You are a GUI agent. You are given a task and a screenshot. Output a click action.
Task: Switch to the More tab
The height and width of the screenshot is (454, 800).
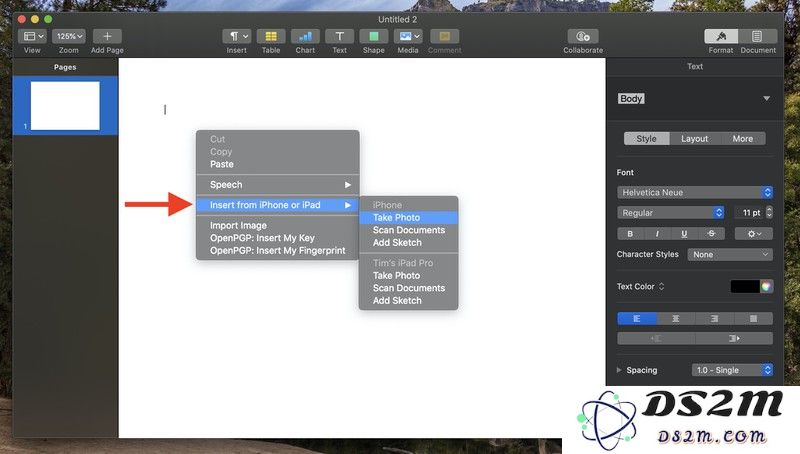click(x=742, y=139)
